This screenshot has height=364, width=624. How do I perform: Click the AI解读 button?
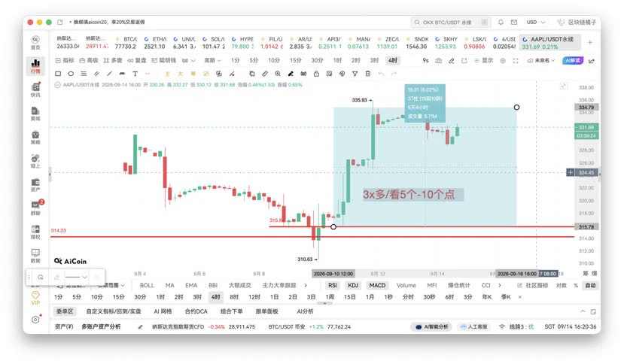[573, 60]
